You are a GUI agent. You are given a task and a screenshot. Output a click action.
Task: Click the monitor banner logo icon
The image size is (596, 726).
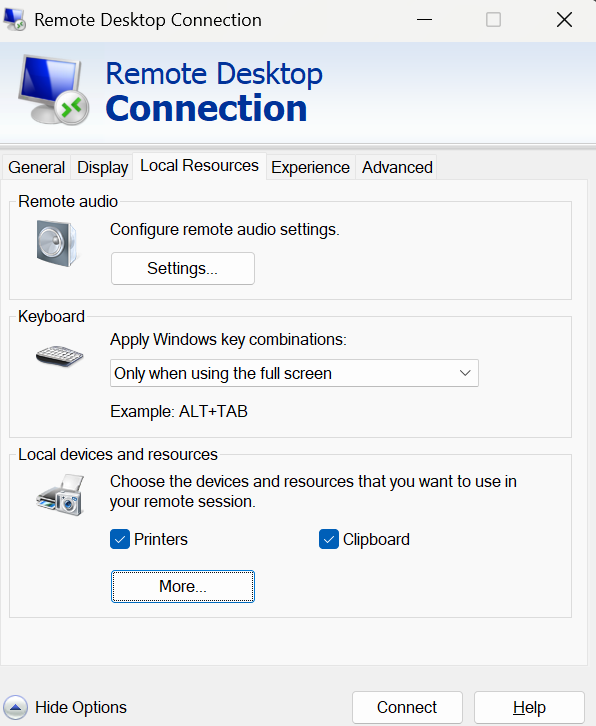(x=54, y=90)
